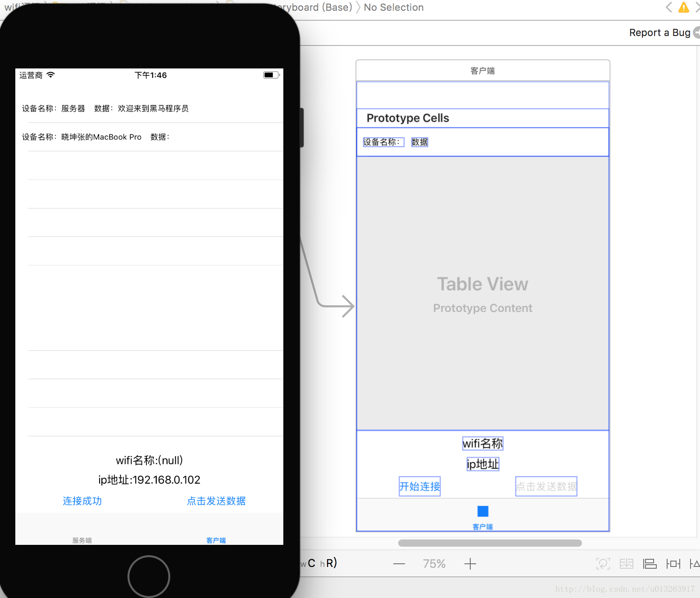Open the Align constraints menu
This screenshot has height=598, width=700.
point(650,564)
